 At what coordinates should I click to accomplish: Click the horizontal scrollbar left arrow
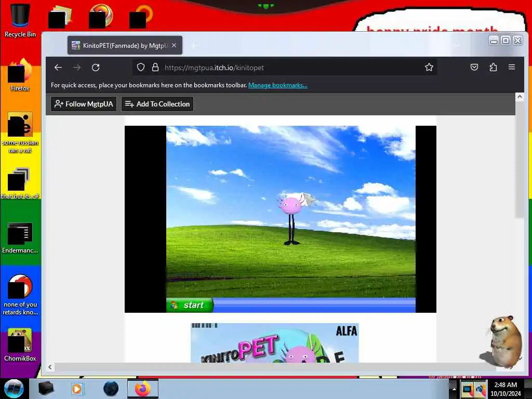50,367
